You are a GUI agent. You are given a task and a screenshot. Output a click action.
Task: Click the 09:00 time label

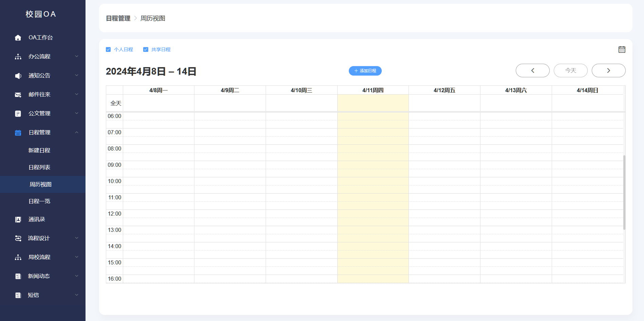[x=114, y=165]
